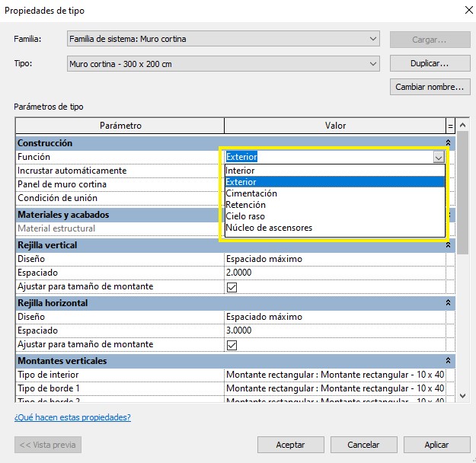Select Cielo raso option
The width and height of the screenshot is (476, 463).
pyautogui.click(x=245, y=216)
